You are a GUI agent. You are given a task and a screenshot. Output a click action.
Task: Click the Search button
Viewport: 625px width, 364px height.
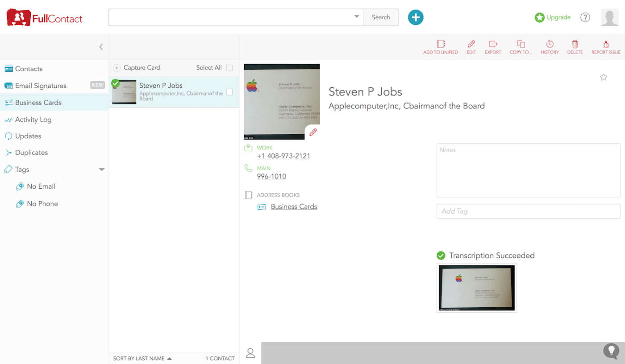click(x=381, y=17)
